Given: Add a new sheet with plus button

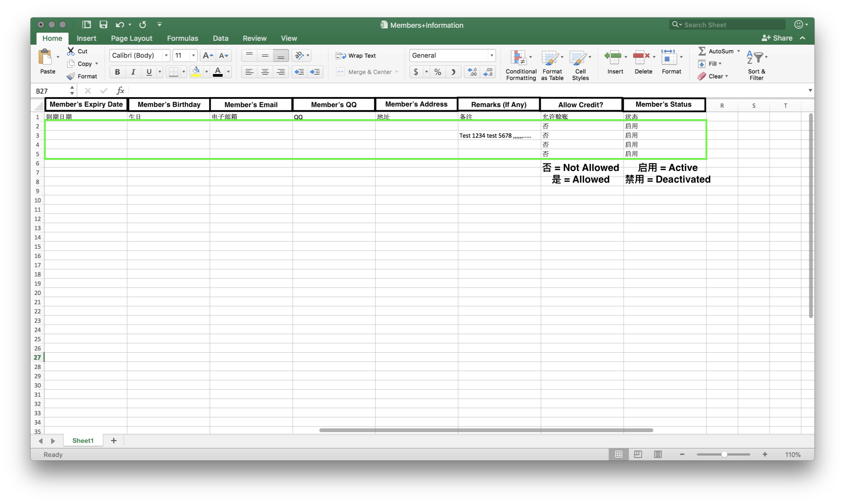Looking at the screenshot, I should (x=114, y=441).
